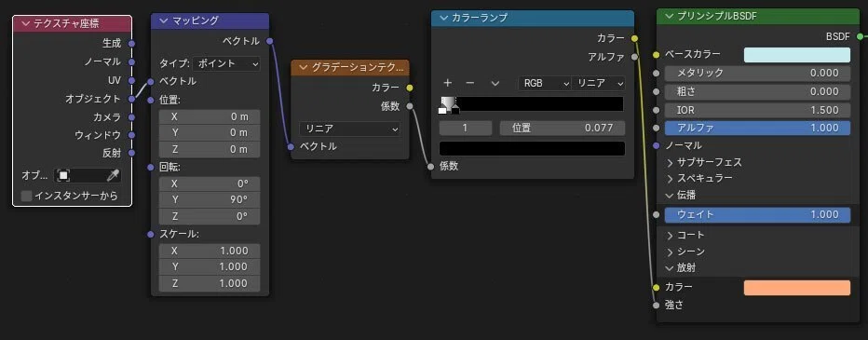Click the gradient texture カラー output socket
Image resolution: width=868 pixels, height=340 pixels.
pyautogui.click(x=410, y=88)
